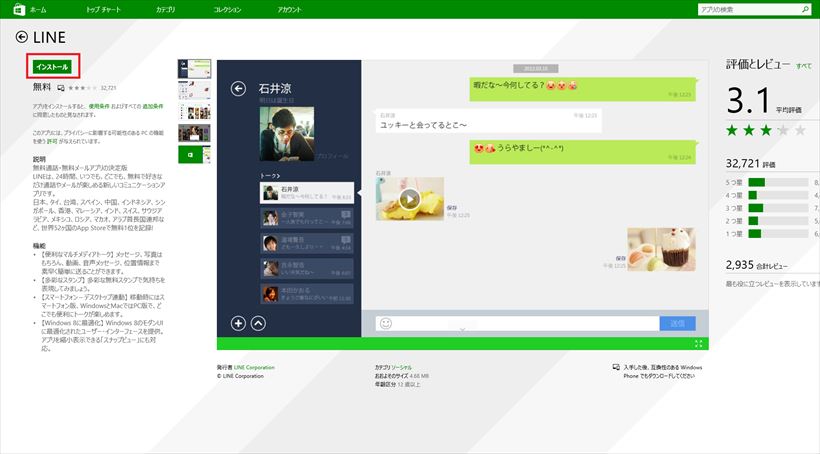Viewport: 820px width, 454px height.
Task: Open the ホーム menu item
Action: pyautogui.click(x=38, y=9)
